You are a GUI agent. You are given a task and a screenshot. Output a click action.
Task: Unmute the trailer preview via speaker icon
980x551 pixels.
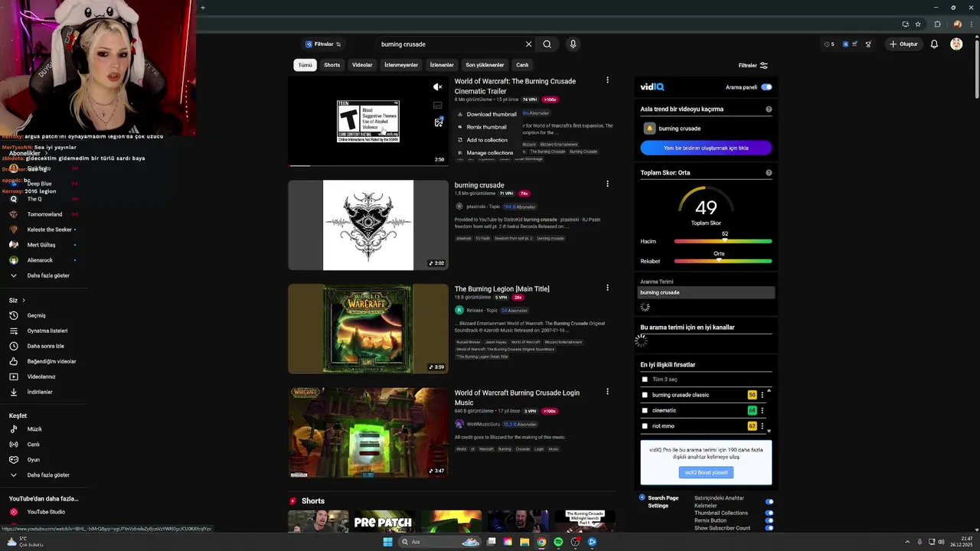coord(437,86)
